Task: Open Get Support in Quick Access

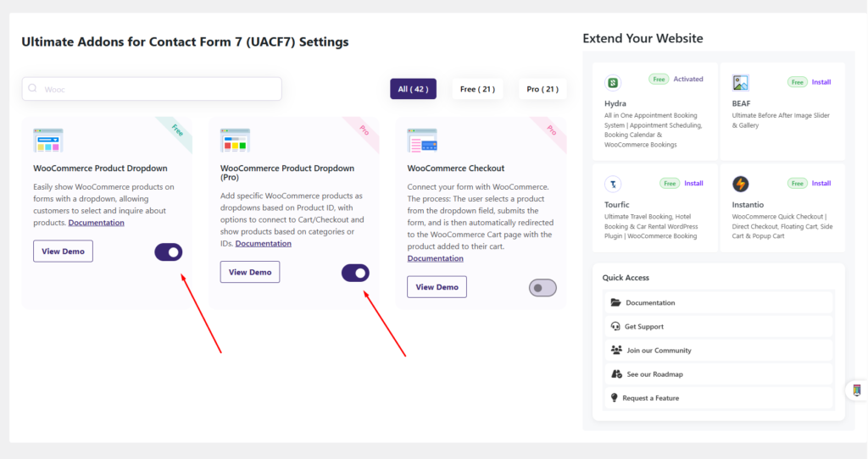Action: point(719,326)
